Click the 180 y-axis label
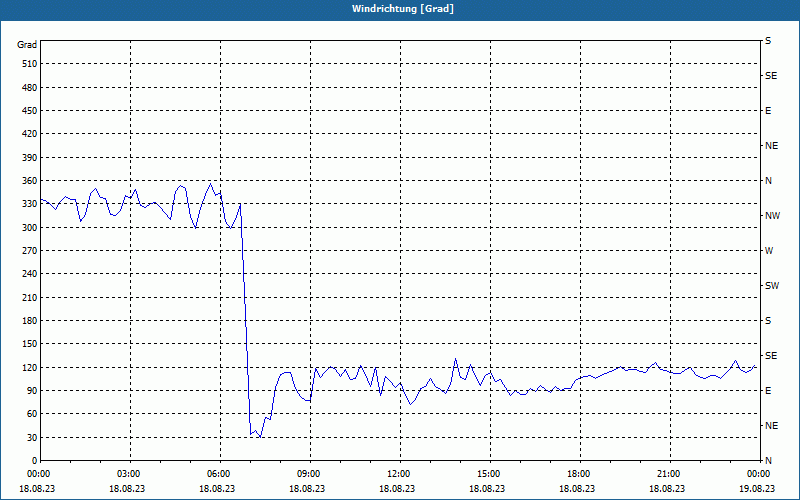 tap(29, 321)
